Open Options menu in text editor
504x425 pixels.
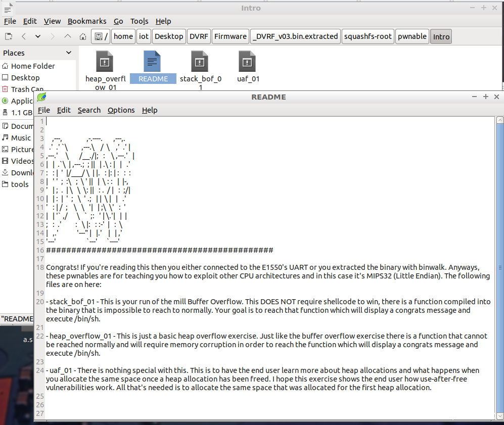click(x=121, y=110)
